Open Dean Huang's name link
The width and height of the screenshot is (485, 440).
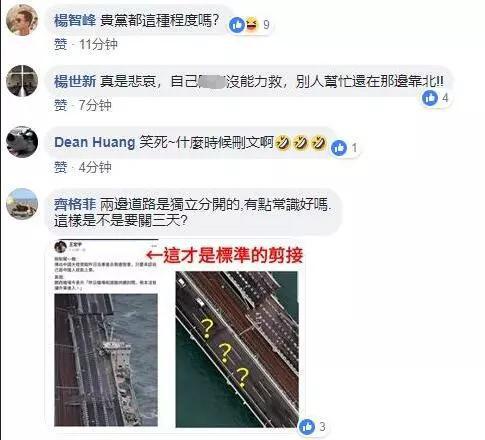(x=95, y=143)
